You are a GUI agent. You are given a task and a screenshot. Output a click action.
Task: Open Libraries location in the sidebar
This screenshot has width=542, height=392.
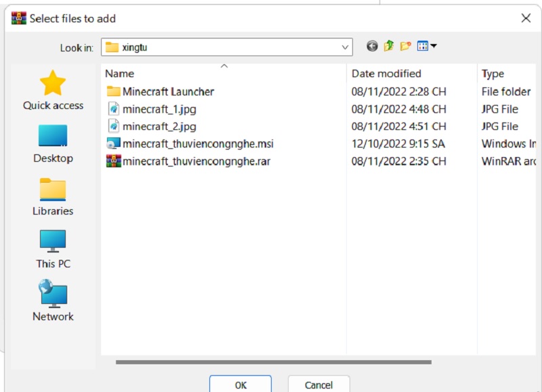point(53,197)
